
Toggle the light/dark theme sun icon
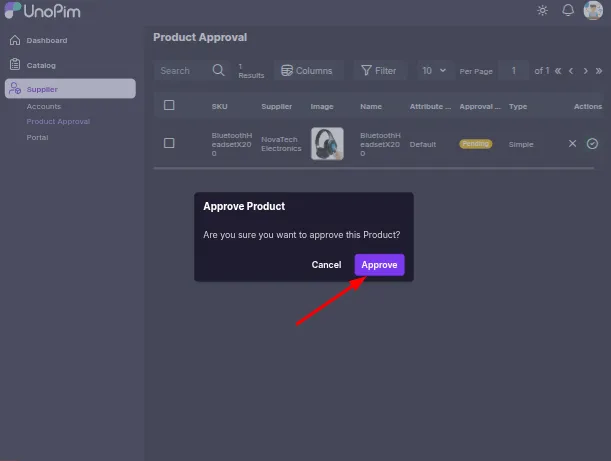[x=542, y=11]
